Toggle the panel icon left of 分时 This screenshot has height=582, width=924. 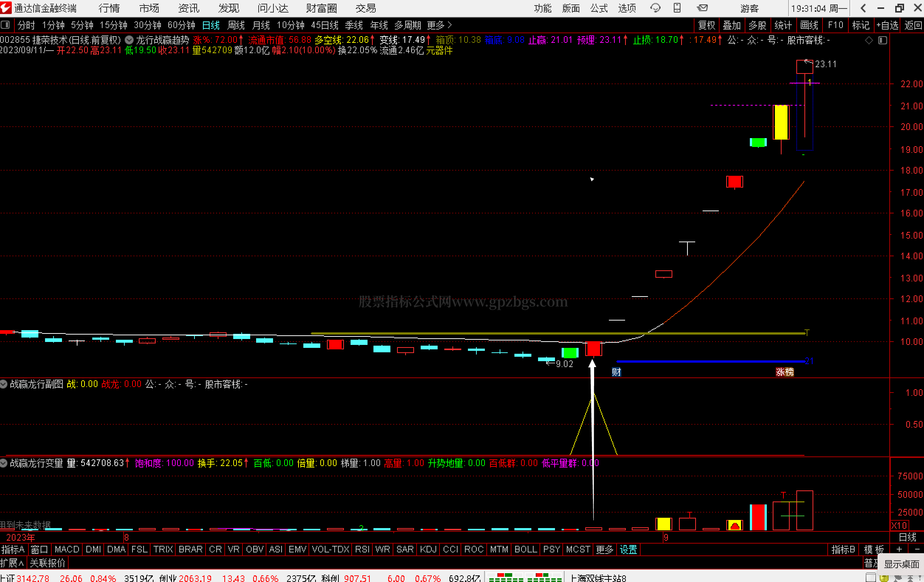pyautogui.click(x=6, y=25)
